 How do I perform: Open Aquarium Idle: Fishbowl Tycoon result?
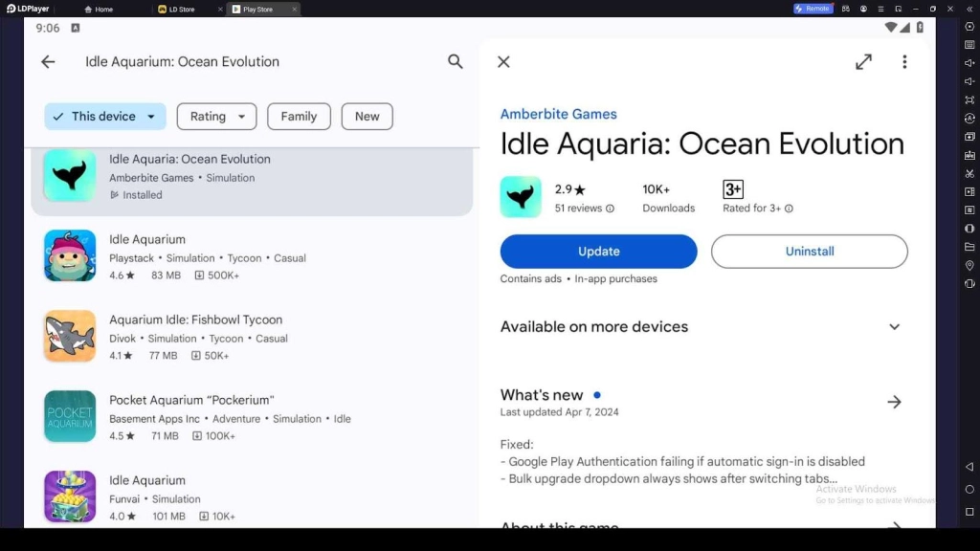[252, 337]
